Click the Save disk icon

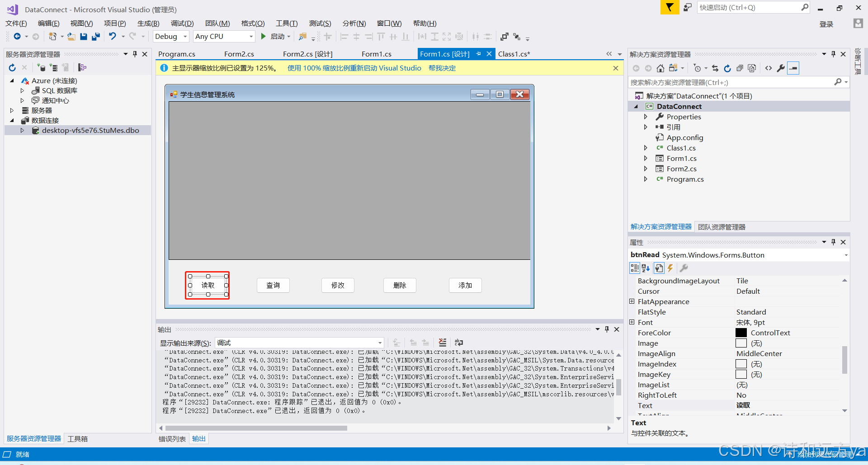(84, 37)
